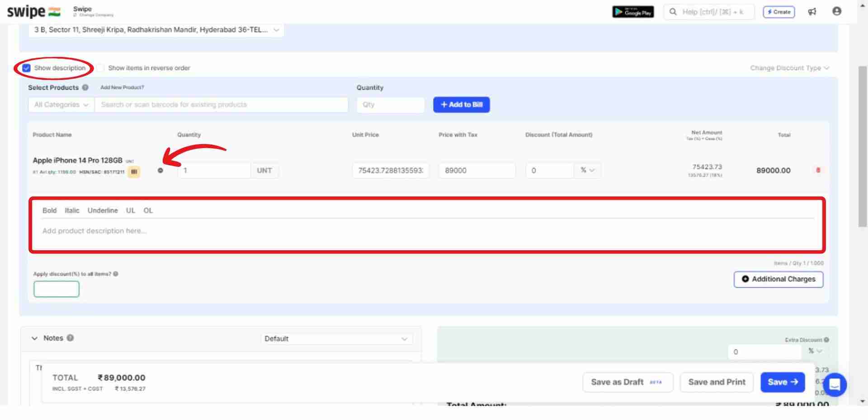Viewport: 868px width, 420px height.
Task: Click the item discount field
Action: 550,171
